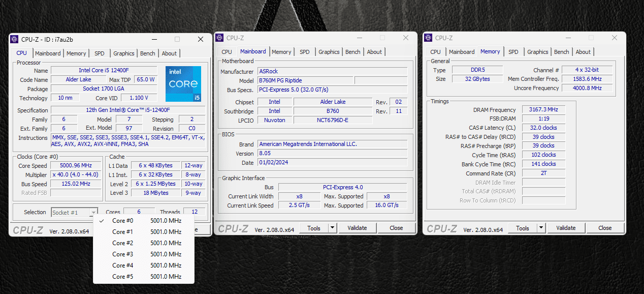
Task: Click the 5000.96 MHz core speed value
Action: [x=76, y=166]
